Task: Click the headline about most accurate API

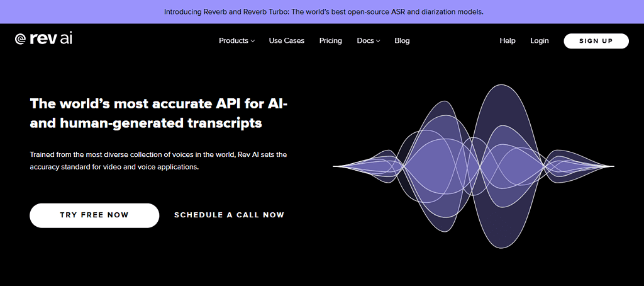Action: (x=159, y=113)
